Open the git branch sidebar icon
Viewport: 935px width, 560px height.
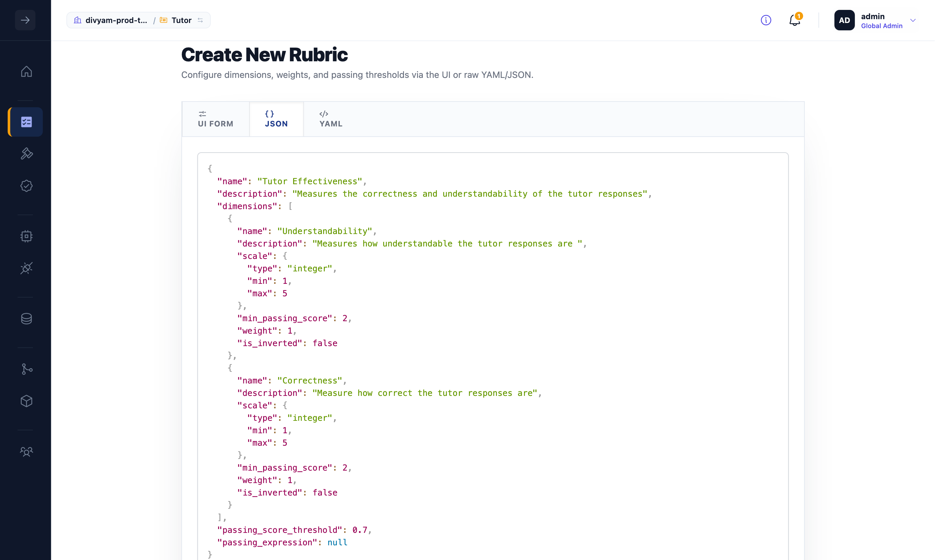click(x=26, y=369)
